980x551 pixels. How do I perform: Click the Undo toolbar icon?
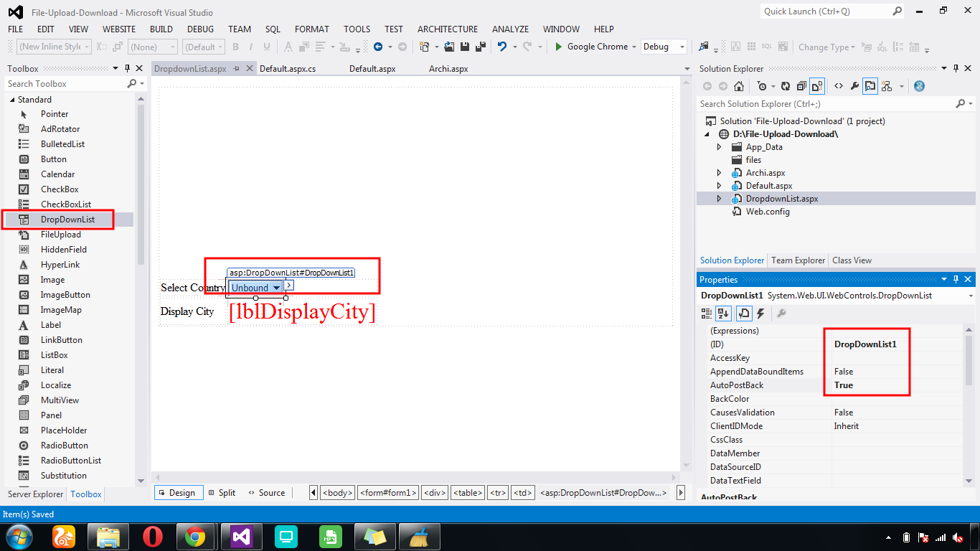point(502,47)
